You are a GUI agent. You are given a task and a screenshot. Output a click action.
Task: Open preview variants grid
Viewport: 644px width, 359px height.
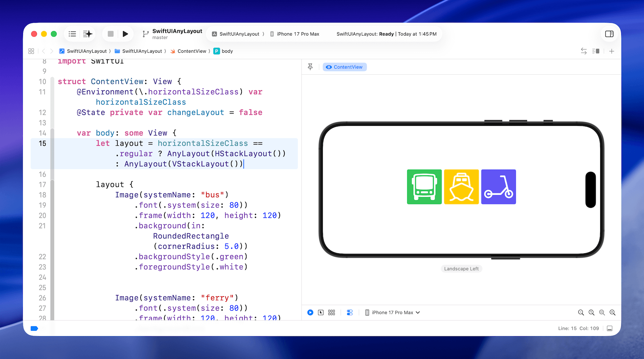tap(331, 312)
